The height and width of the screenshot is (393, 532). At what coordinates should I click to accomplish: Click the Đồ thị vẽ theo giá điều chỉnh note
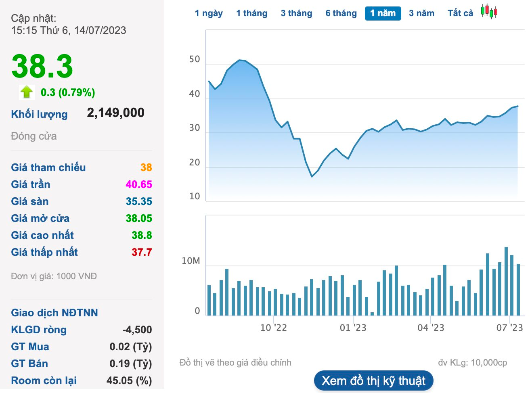click(235, 363)
